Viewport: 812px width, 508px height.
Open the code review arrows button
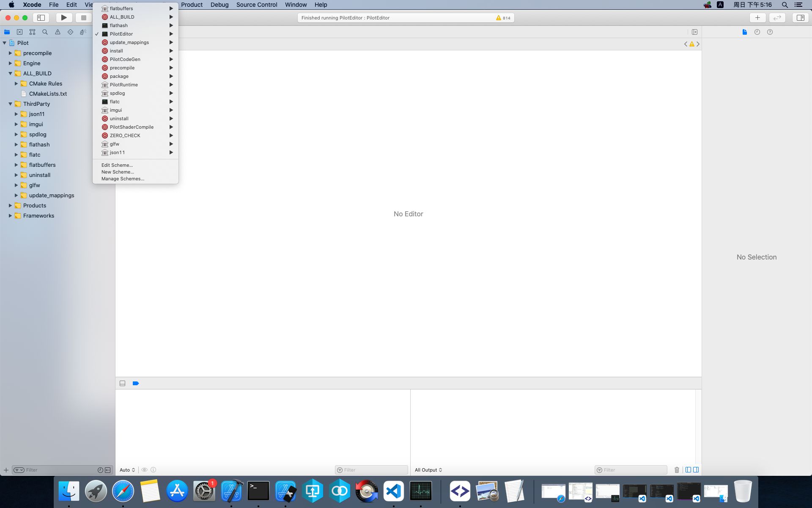click(777, 18)
